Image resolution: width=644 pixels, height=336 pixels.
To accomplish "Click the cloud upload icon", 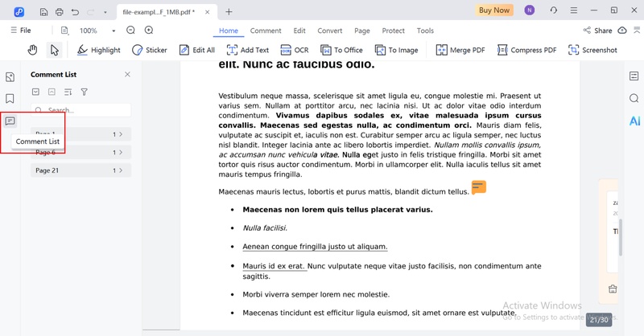I will coord(622,31).
